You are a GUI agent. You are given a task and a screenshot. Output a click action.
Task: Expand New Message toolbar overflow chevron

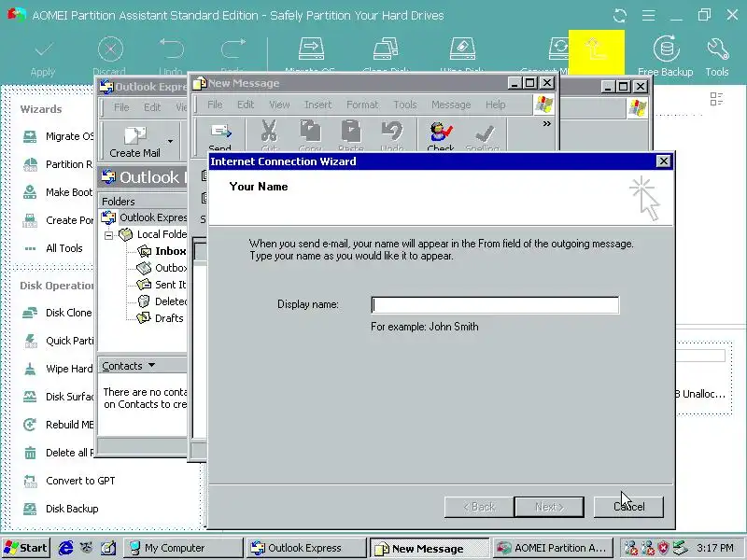point(547,124)
